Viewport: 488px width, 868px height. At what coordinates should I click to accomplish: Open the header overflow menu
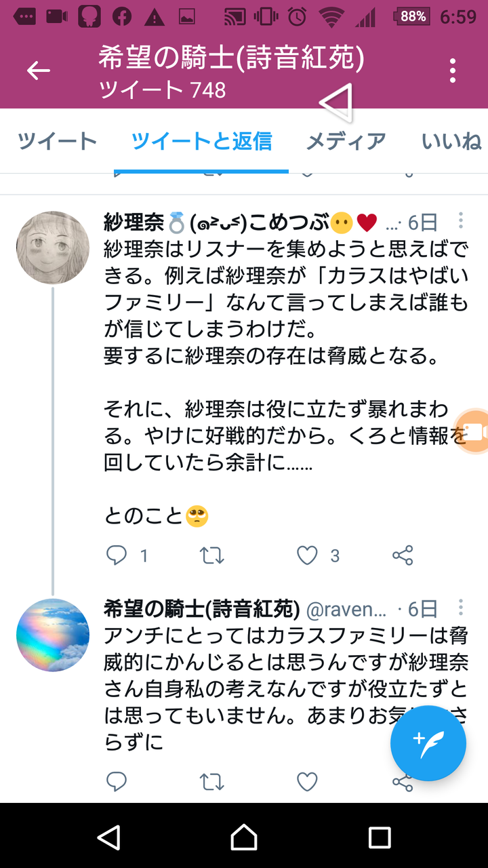(452, 71)
